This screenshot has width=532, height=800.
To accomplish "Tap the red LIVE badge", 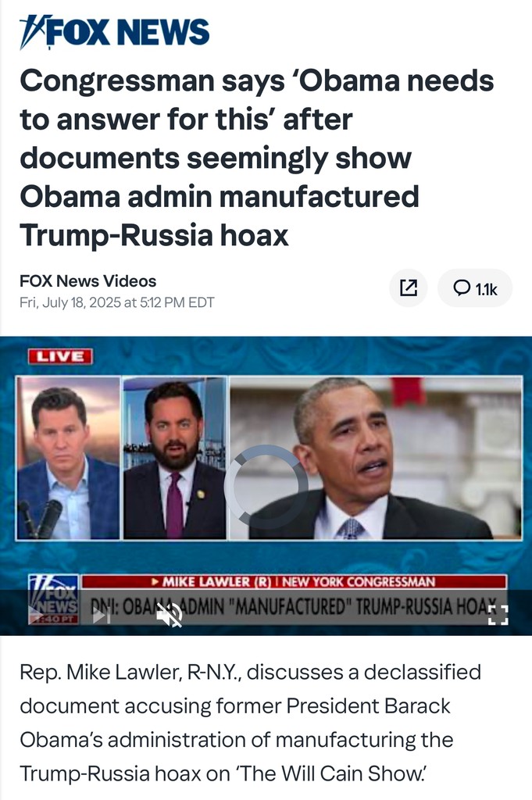I will (60, 356).
